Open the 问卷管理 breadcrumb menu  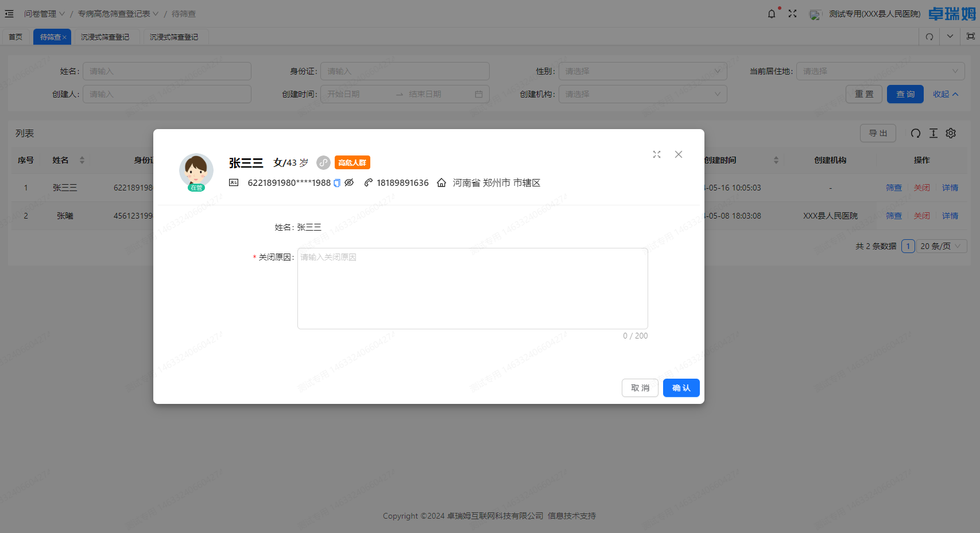pyautogui.click(x=44, y=14)
